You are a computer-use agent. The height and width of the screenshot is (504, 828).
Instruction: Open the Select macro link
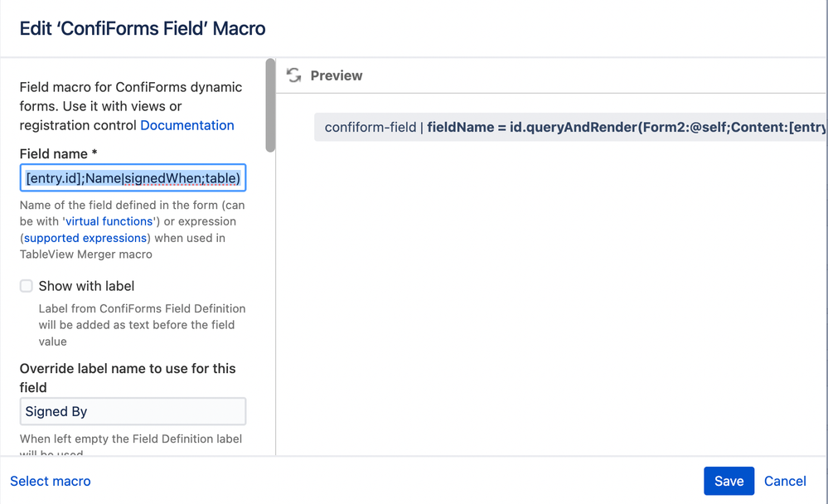(x=51, y=481)
